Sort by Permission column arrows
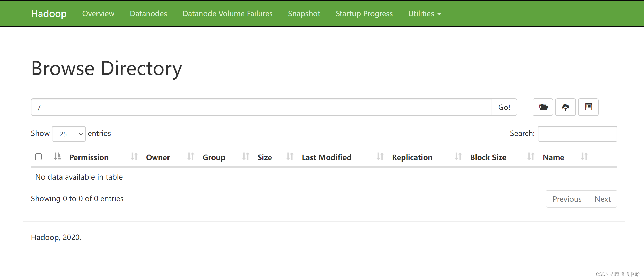 [x=134, y=156]
